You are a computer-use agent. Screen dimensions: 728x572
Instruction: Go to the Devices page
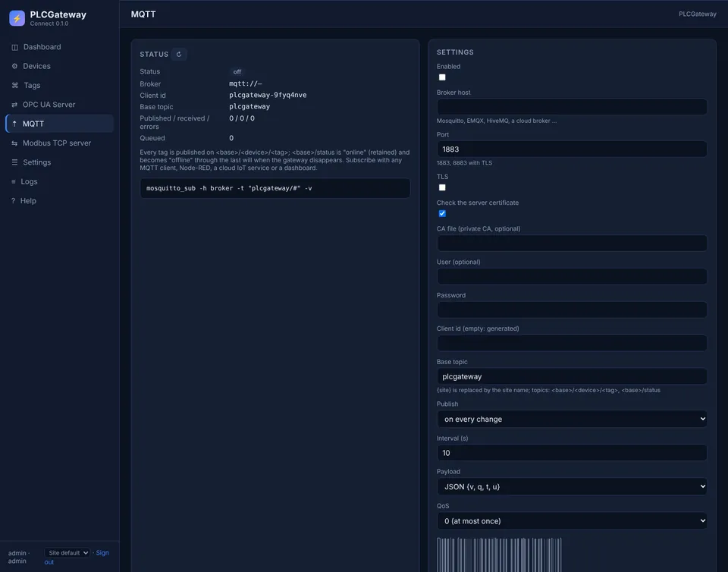click(x=59, y=66)
